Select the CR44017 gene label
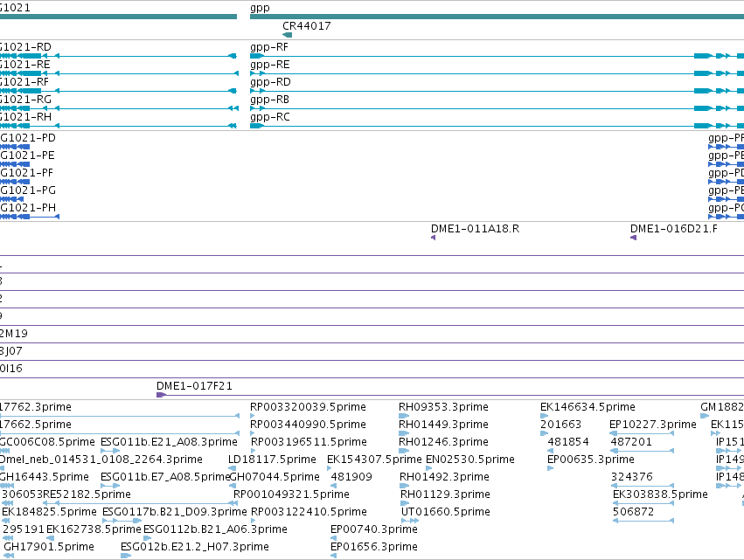 pos(307,26)
